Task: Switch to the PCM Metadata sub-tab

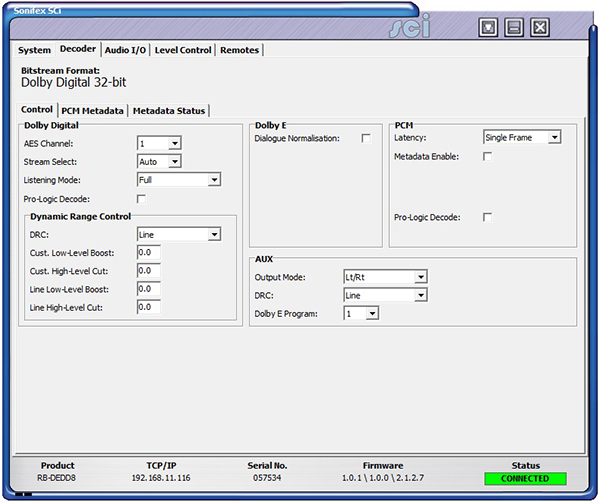Action: [92, 111]
